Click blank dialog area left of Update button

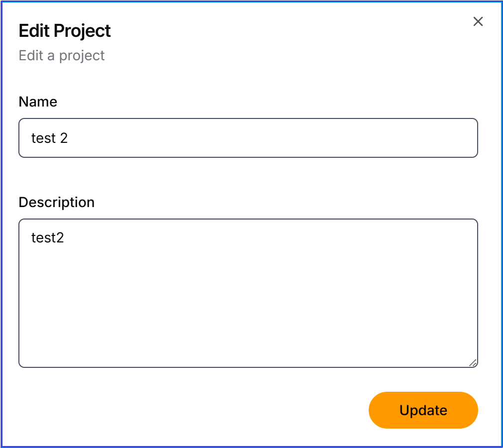click(199, 410)
